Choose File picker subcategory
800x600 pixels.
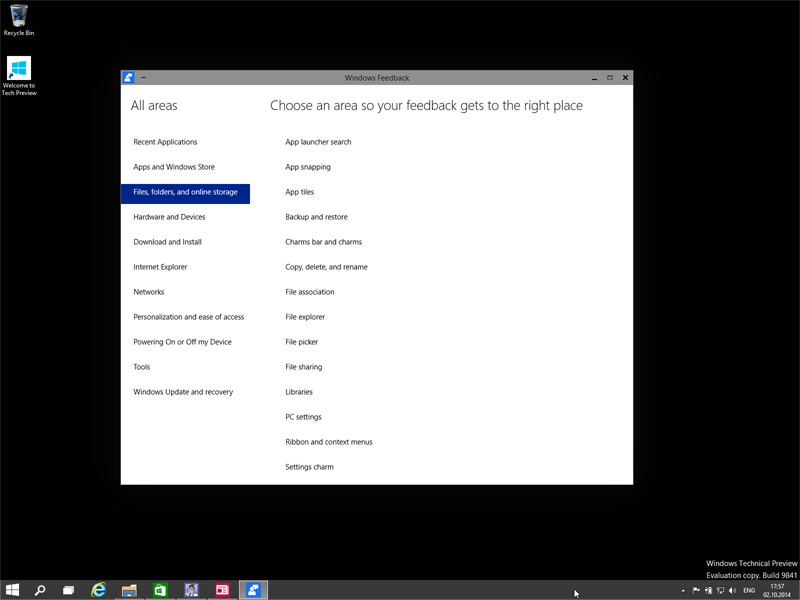click(x=302, y=342)
